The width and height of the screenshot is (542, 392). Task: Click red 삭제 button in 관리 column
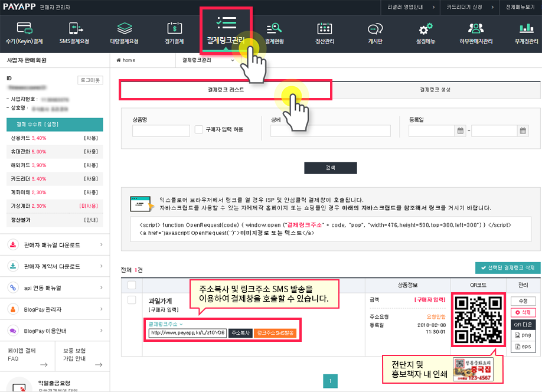click(x=523, y=312)
